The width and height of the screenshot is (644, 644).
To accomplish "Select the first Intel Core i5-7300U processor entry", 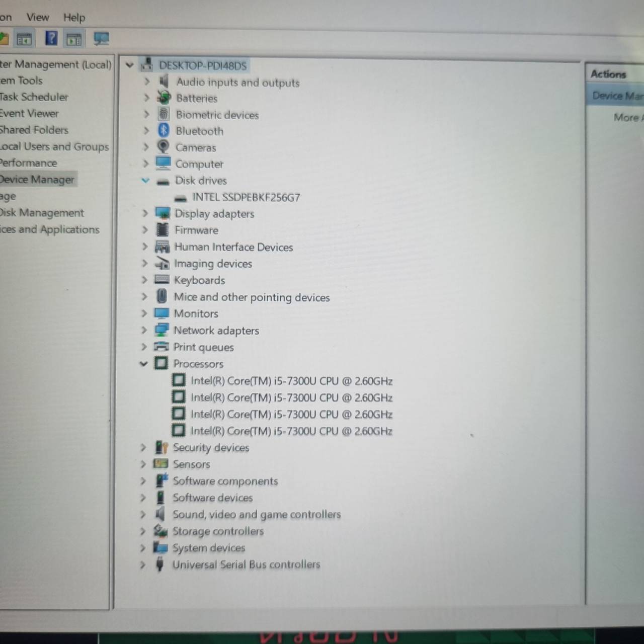I will pyautogui.click(x=291, y=380).
